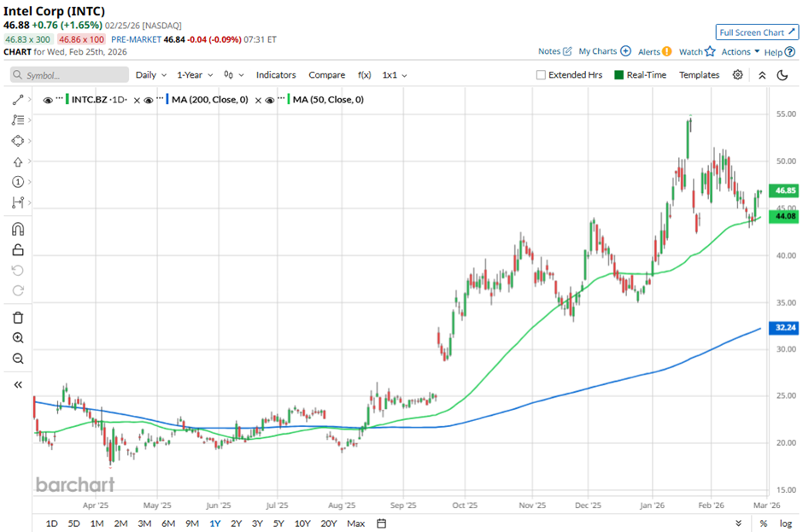
Task: Open the calendar date range picker
Action: click(x=381, y=523)
